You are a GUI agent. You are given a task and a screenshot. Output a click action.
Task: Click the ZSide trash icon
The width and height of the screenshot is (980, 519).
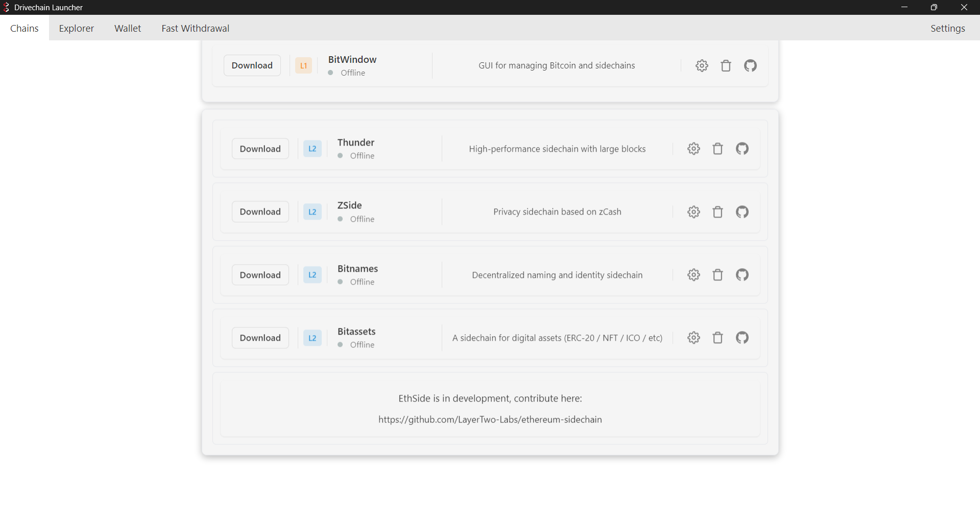718,212
